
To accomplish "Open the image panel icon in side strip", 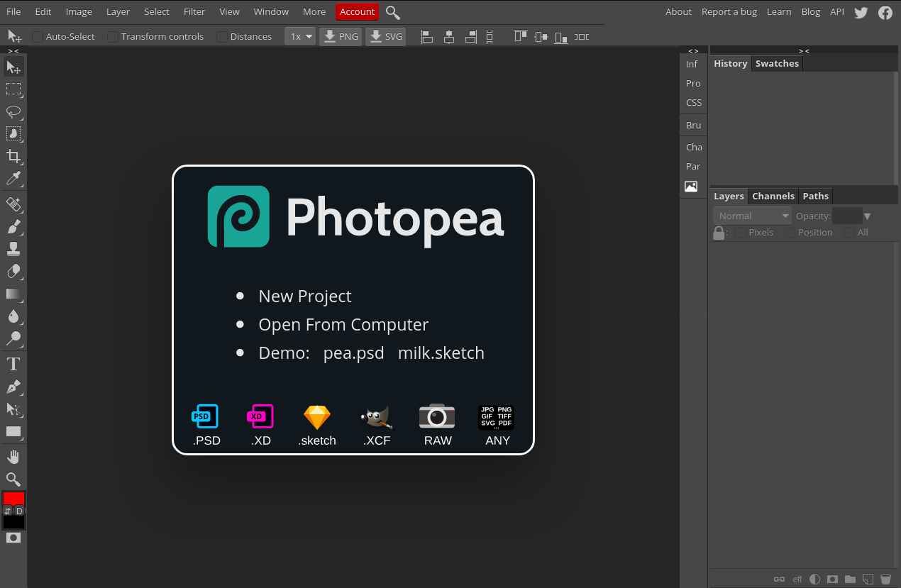I will tap(691, 187).
